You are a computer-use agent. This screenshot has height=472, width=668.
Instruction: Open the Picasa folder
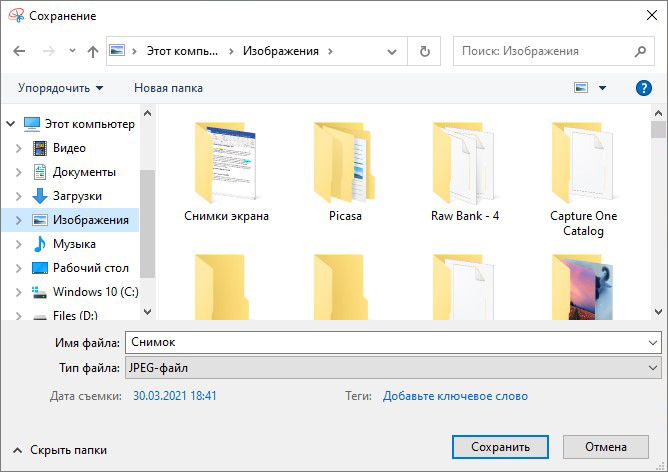tap(345, 170)
